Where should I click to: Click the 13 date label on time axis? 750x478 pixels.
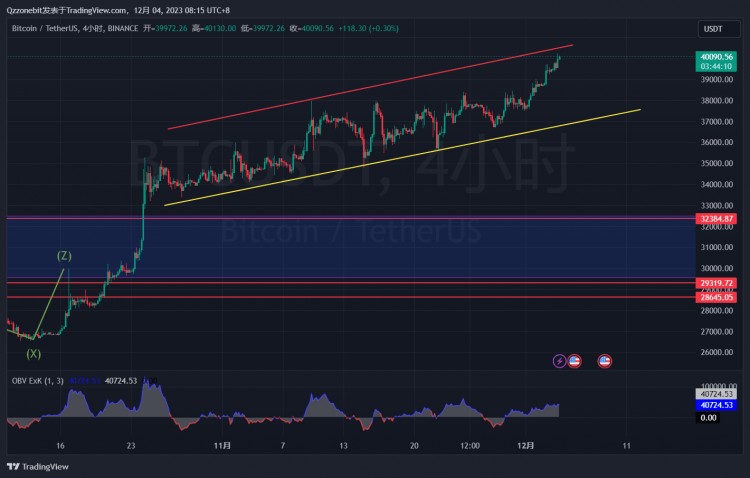[x=343, y=446]
